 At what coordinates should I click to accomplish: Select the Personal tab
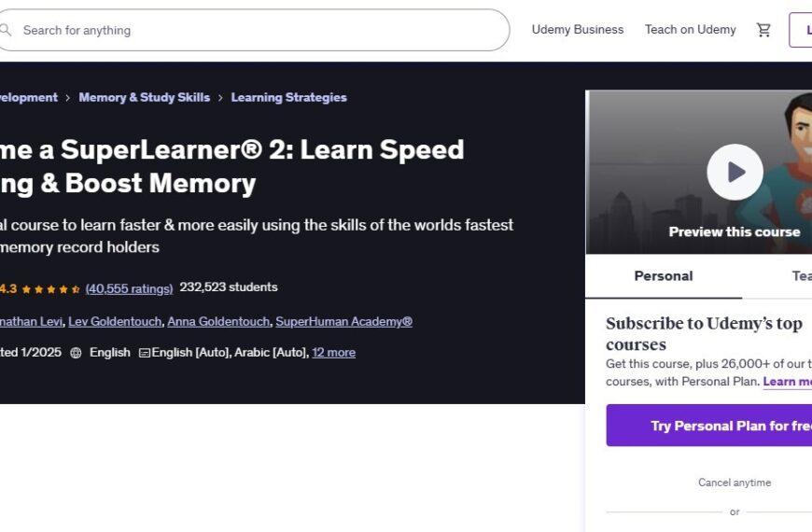(x=664, y=276)
